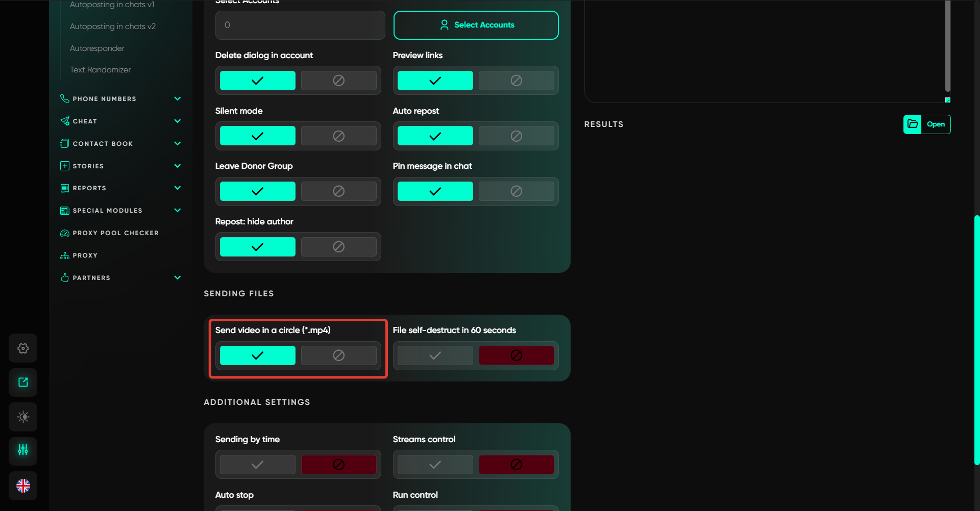Screen dimensions: 980x511
Task: Expand the Phone Numbers section
Action: click(177, 99)
